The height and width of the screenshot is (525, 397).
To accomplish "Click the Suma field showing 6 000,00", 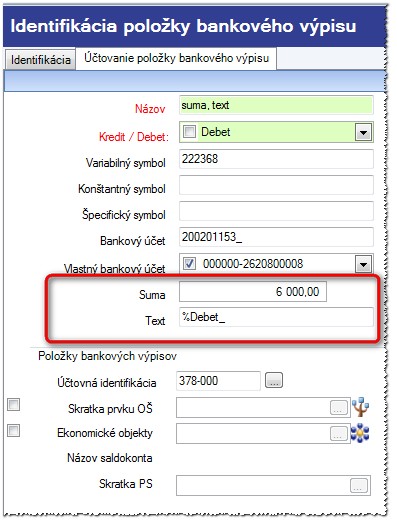I will (253, 292).
